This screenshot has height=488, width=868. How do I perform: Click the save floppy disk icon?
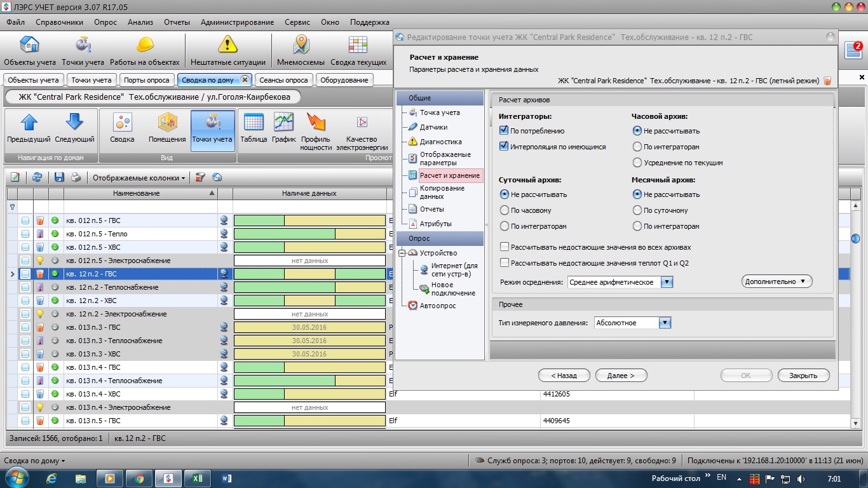(x=59, y=178)
